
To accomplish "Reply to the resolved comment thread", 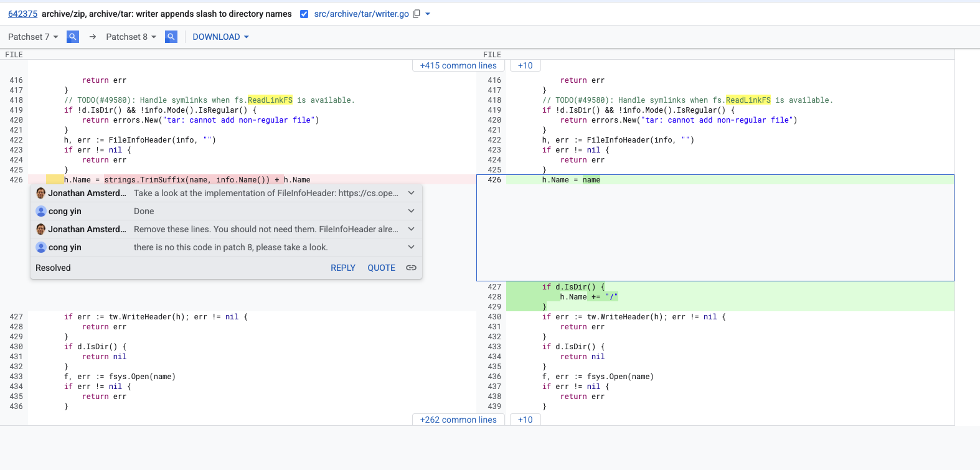I will pos(342,268).
